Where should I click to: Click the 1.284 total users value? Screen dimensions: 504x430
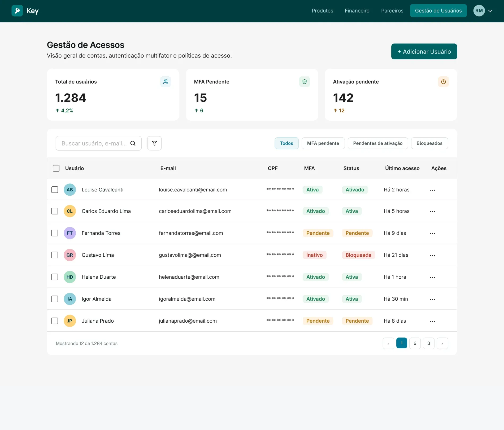tap(71, 98)
